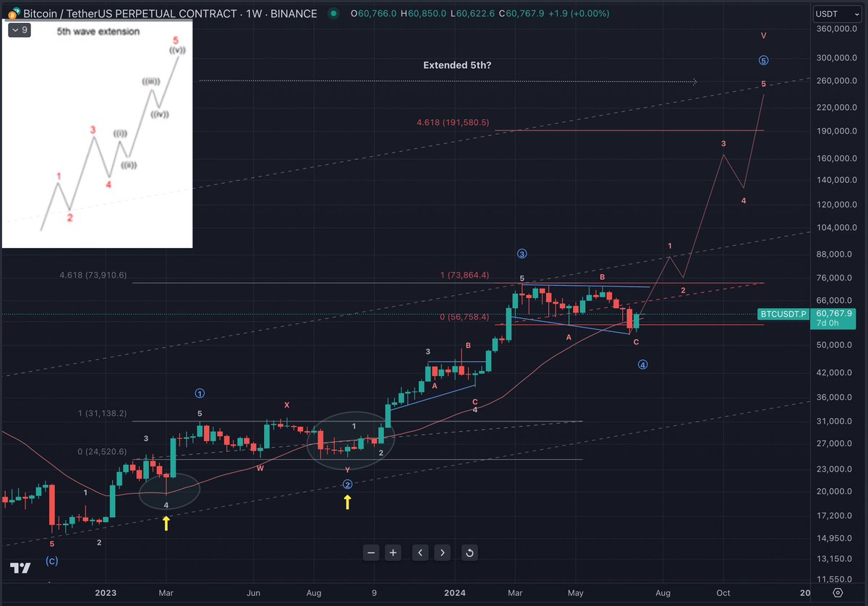Select the blue (c) wave label
The image size is (868, 606).
(51, 560)
